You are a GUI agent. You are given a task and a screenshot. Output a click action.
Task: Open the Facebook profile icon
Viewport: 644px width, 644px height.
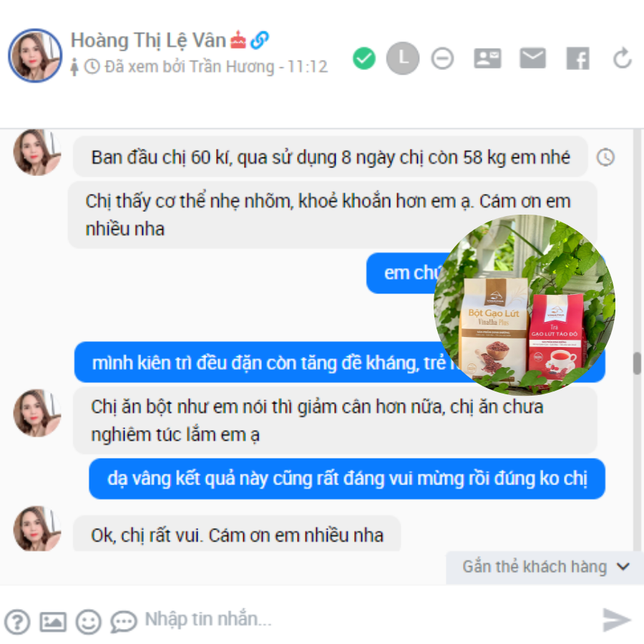[578, 59]
